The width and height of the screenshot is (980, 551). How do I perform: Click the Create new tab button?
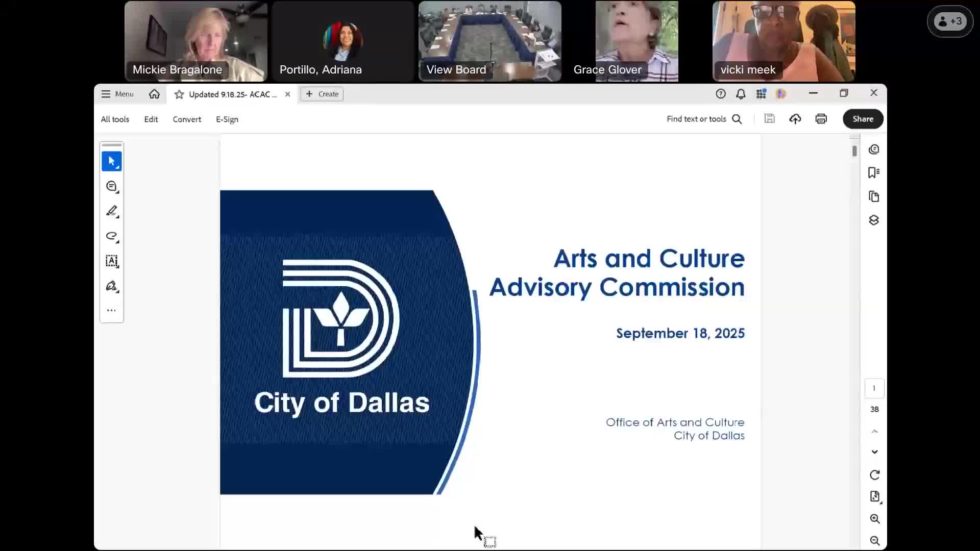[322, 94]
